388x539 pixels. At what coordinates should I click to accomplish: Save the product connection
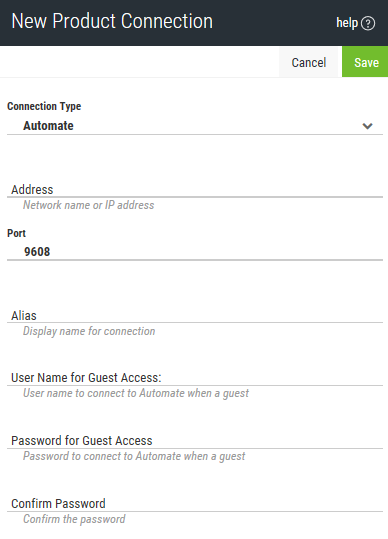coord(366,62)
